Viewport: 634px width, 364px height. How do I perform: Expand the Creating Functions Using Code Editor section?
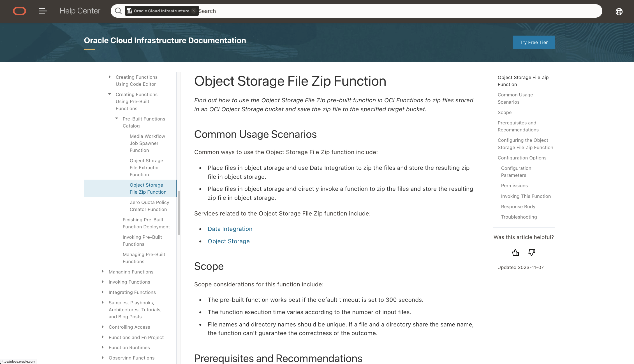pos(110,76)
